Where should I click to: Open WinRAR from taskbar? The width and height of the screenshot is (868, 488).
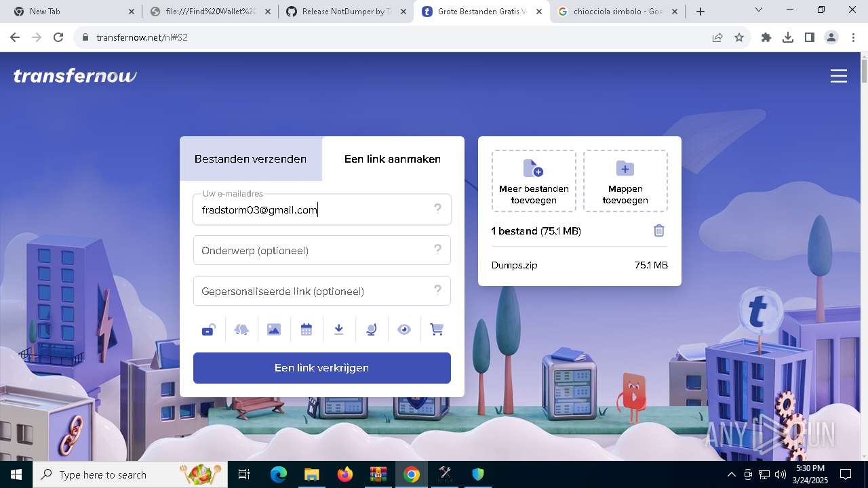[378, 474]
